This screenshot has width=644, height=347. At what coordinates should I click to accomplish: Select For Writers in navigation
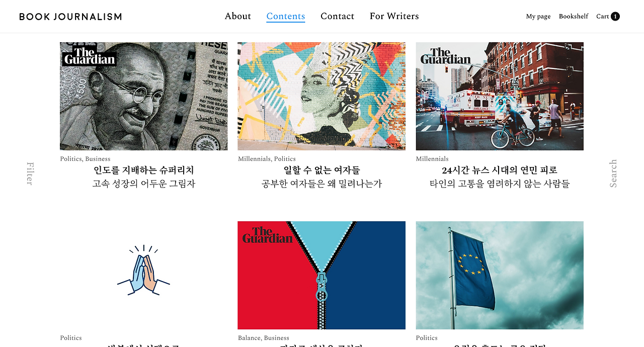pos(394,16)
